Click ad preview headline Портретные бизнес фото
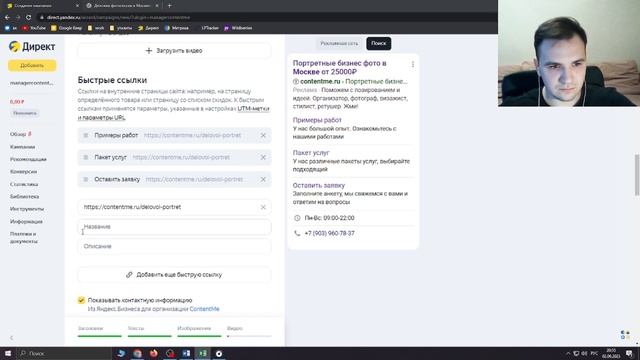640x360 pixels. (340, 67)
